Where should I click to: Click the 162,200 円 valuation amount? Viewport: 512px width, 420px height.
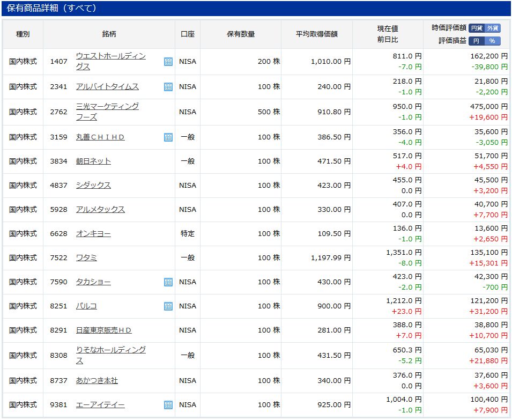click(x=489, y=56)
